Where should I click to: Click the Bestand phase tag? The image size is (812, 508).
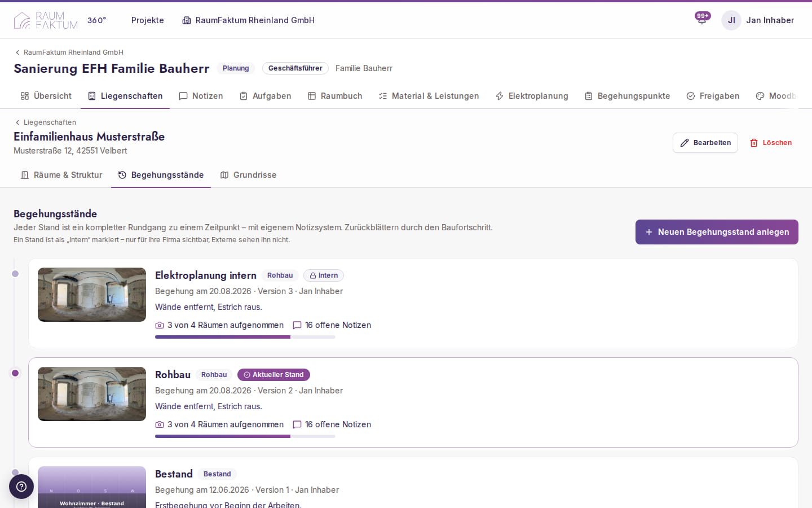click(x=217, y=474)
